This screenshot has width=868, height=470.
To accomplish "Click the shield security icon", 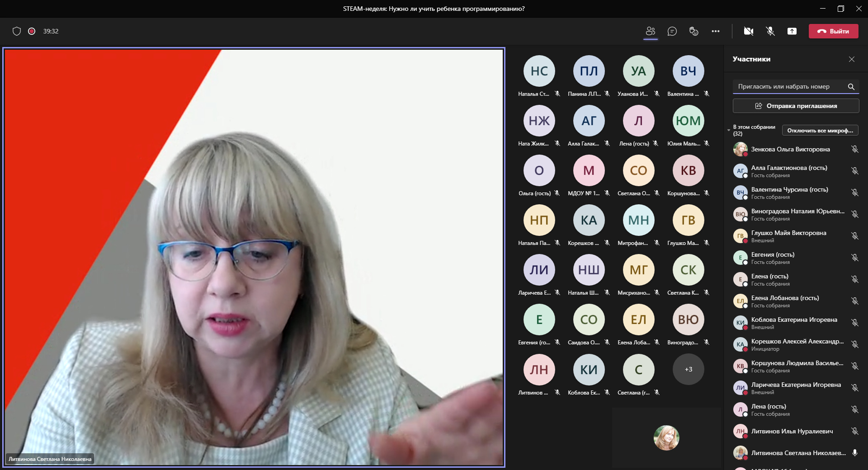I will (x=17, y=31).
